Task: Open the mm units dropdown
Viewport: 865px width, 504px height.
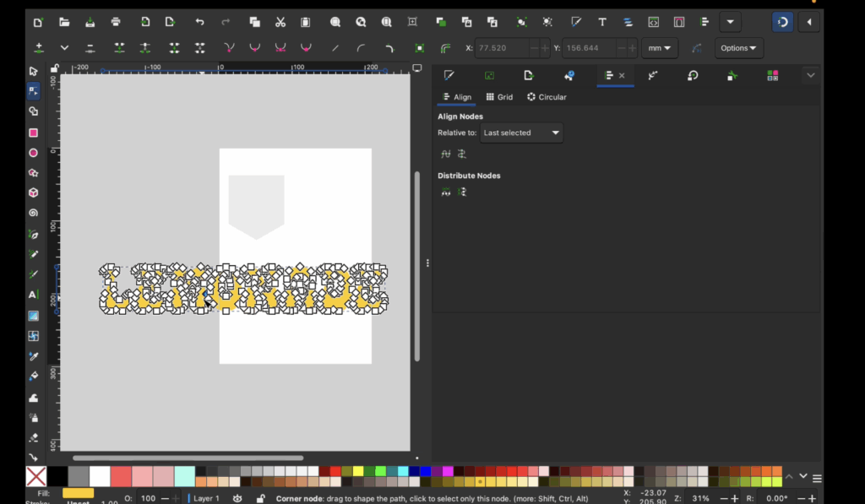Action: tap(659, 48)
